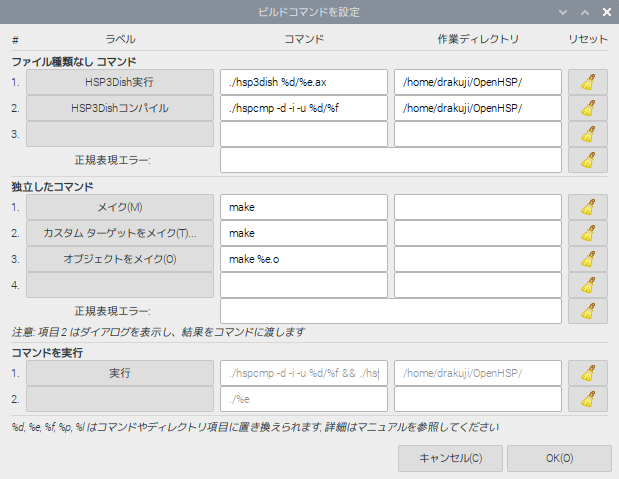Click the make %e.o command field
The height and width of the screenshot is (479, 619).
(303, 259)
